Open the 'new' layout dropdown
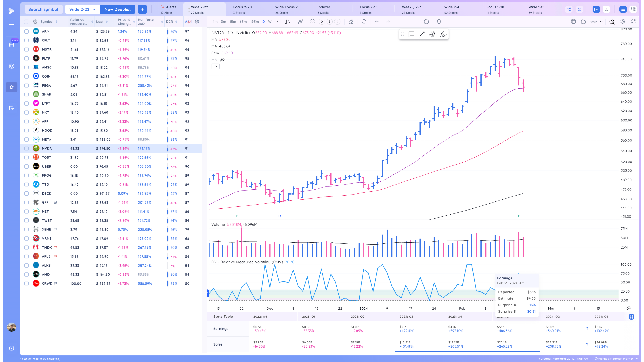This screenshot has height=362, width=644. tap(596, 22)
